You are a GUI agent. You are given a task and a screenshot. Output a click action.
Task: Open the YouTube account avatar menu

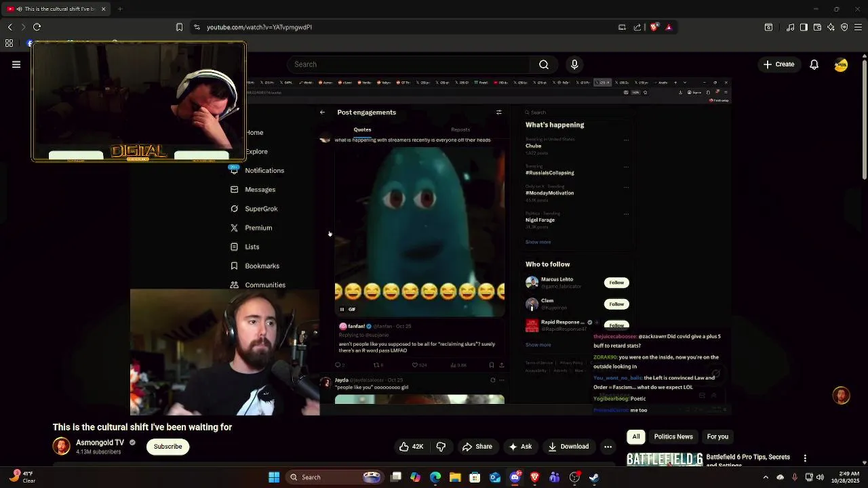tap(841, 64)
